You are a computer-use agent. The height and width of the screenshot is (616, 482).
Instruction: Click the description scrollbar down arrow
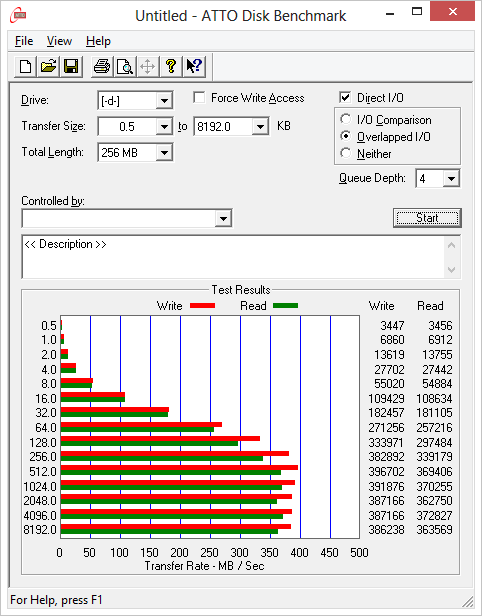pos(451,270)
